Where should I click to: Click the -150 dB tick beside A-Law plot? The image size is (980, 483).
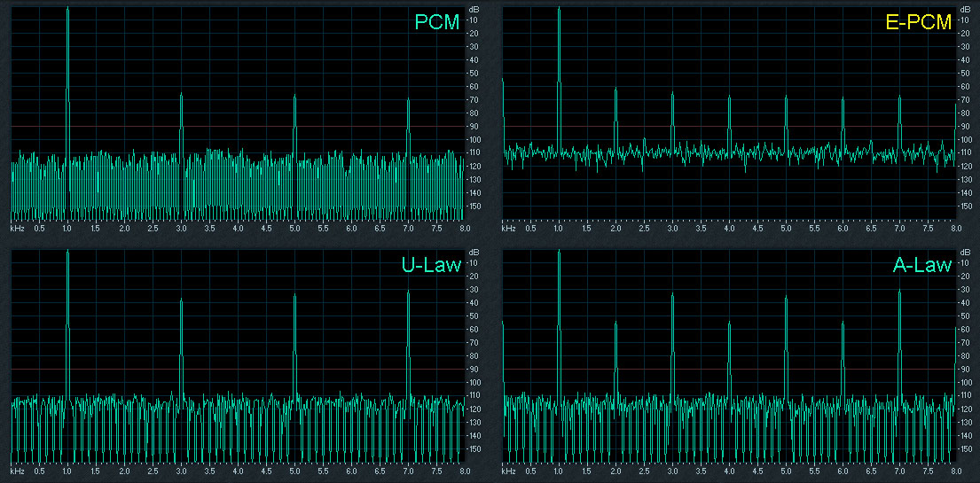pos(967,448)
